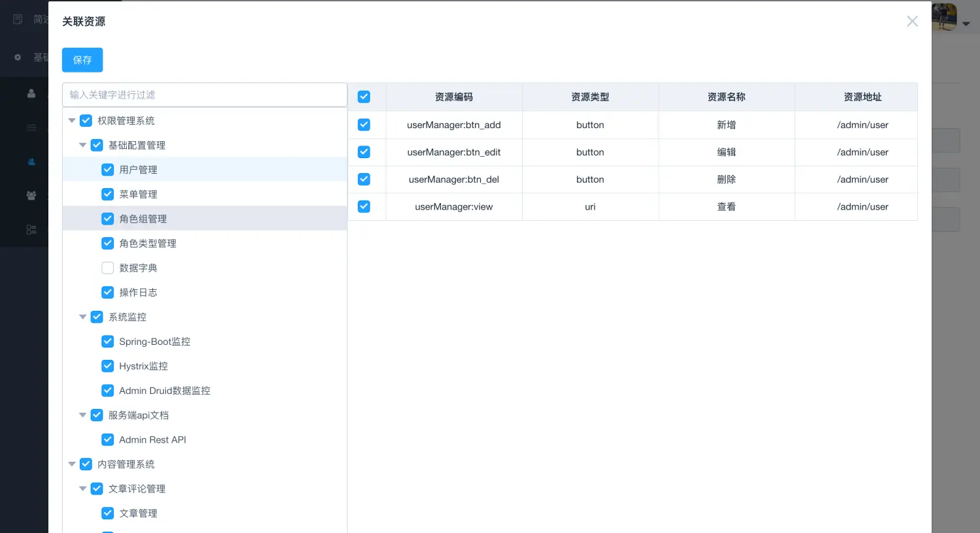Select the 操作日志 tree item

204,292
